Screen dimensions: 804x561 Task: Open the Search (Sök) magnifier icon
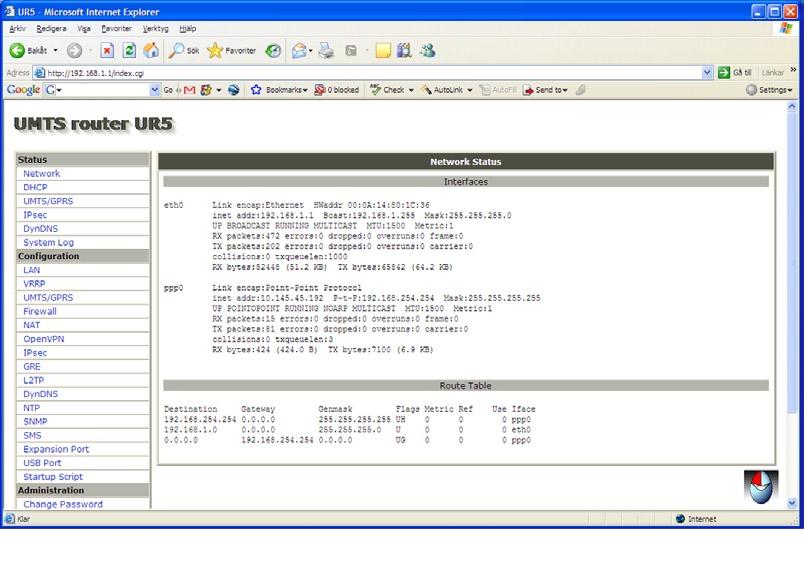tap(176, 50)
